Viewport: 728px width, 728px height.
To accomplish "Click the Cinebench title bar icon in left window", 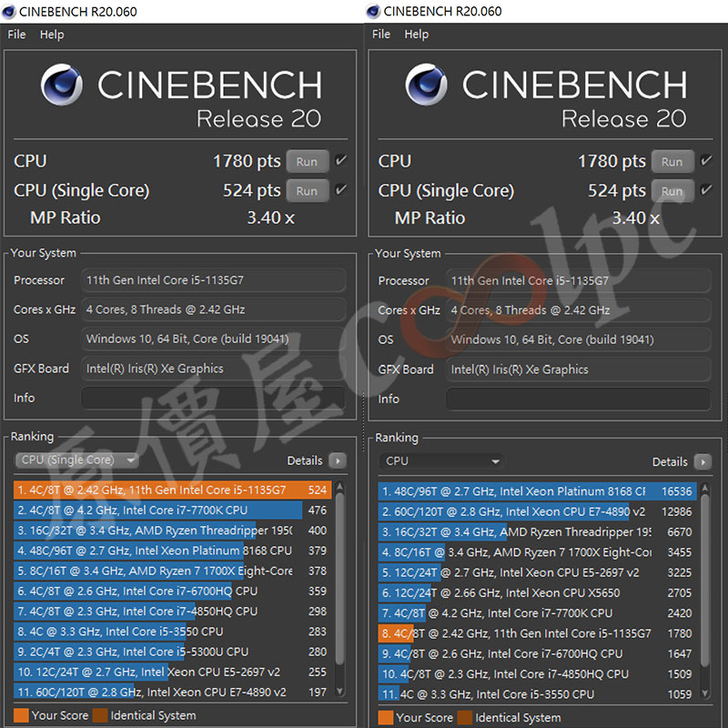I will 9,12.
